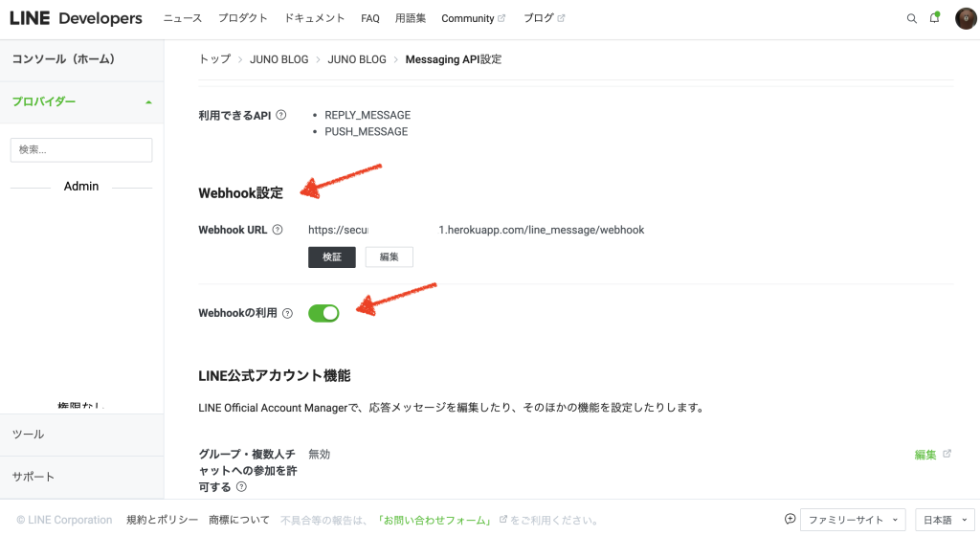The width and height of the screenshot is (980, 536).
Task: Open the 用語集 menu item
Action: pyautogui.click(x=410, y=18)
